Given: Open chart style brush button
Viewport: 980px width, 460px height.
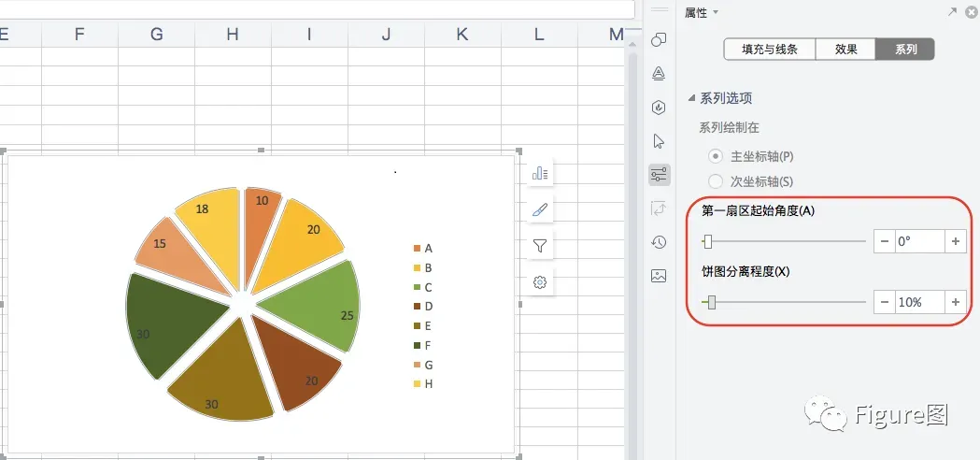Looking at the screenshot, I should click(x=540, y=210).
